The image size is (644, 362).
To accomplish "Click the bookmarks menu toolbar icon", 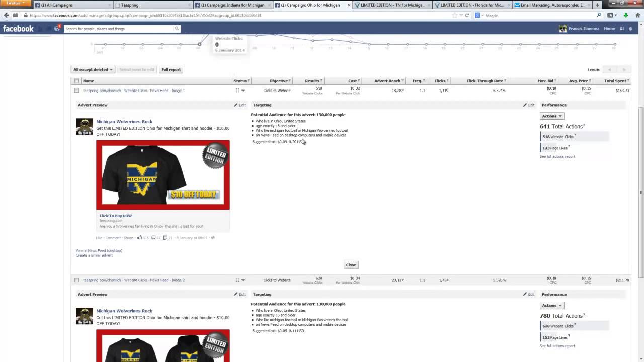I will pyautogui.click(x=612, y=15).
